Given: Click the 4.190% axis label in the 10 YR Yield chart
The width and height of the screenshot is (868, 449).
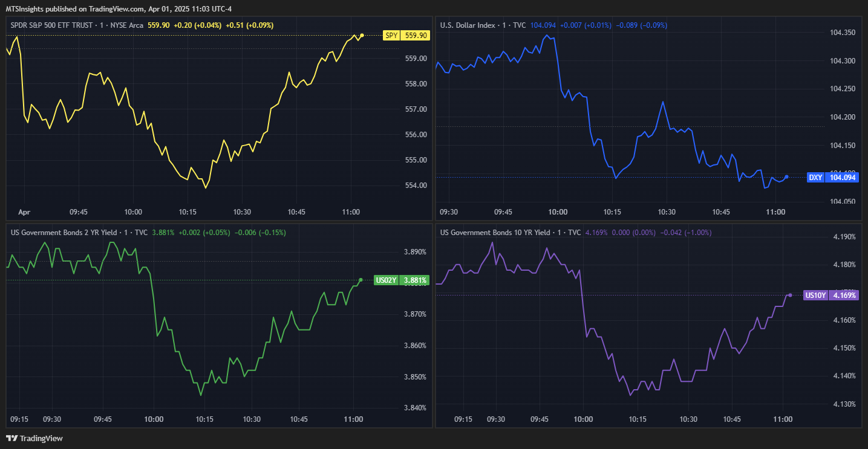Looking at the screenshot, I should [x=844, y=237].
